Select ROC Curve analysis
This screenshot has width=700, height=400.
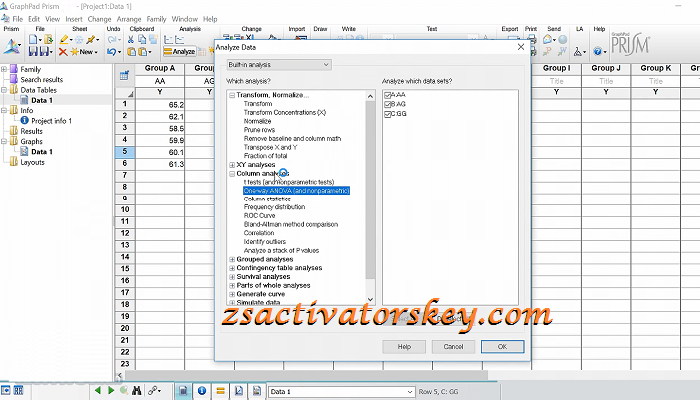259,216
